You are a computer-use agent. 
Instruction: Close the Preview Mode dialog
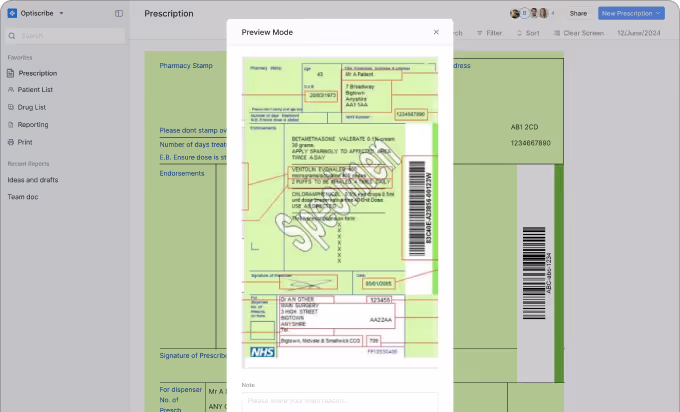(436, 32)
